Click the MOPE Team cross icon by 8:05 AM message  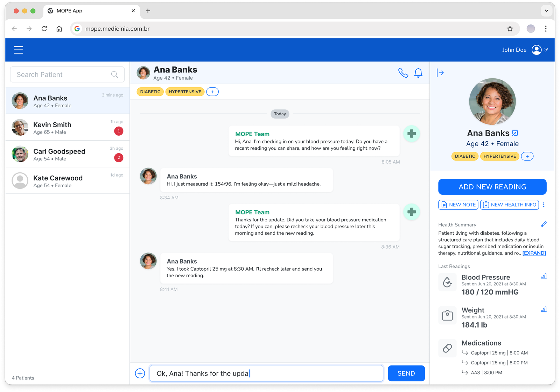pyautogui.click(x=412, y=134)
